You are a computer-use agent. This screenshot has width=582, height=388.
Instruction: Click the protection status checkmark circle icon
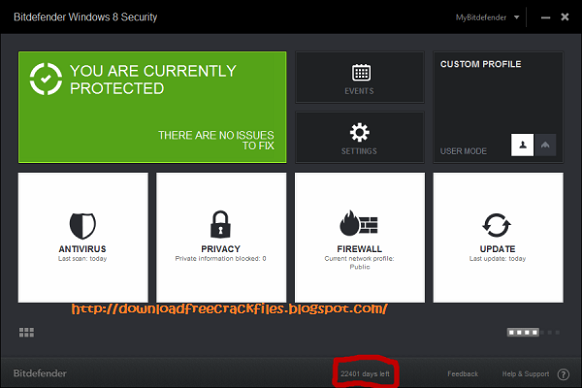46,79
